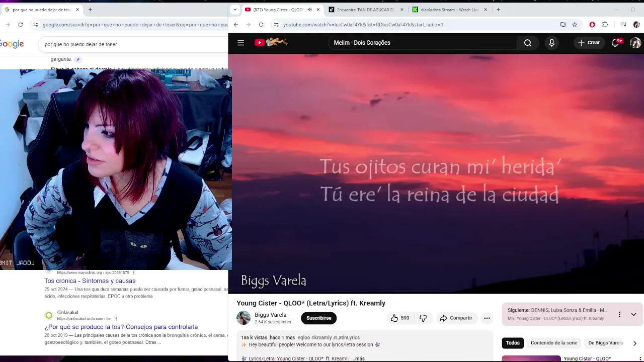Open ¿Por qué se produce la tos? result

121,327
